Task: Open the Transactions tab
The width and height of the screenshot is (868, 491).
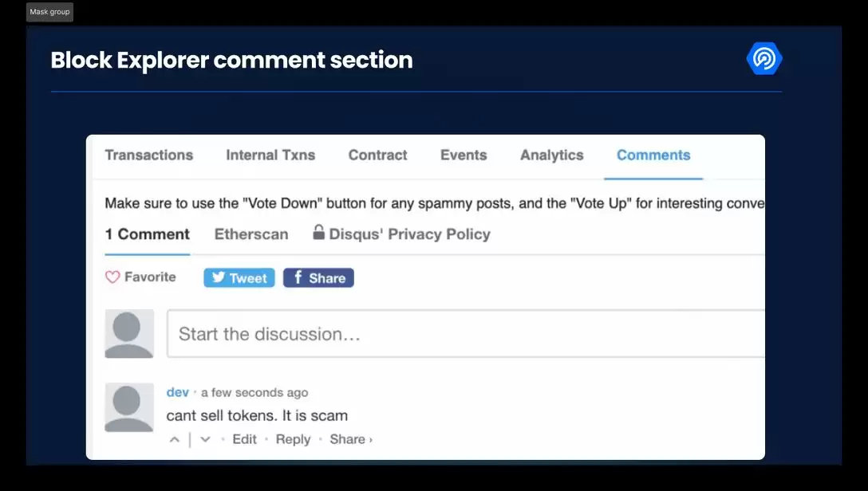Action: point(149,155)
